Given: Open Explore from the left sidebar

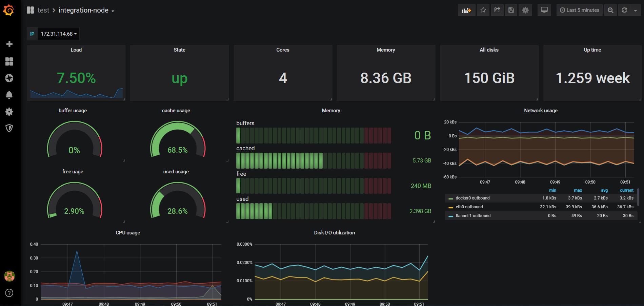Looking at the screenshot, I should tap(9, 78).
